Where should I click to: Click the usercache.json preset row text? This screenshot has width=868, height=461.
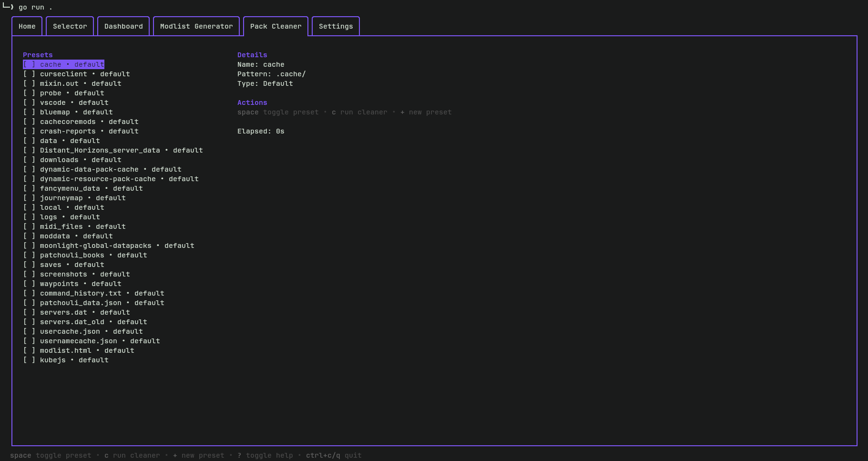pos(92,331)
